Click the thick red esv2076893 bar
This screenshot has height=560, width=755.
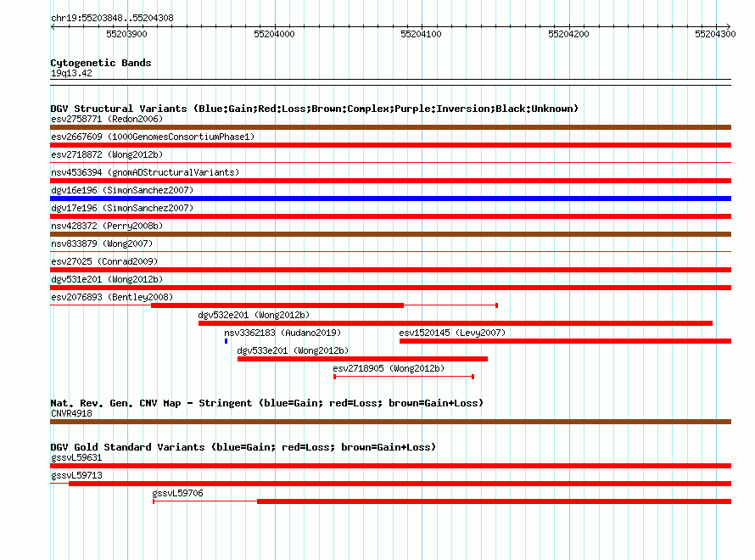click(277, 305)
